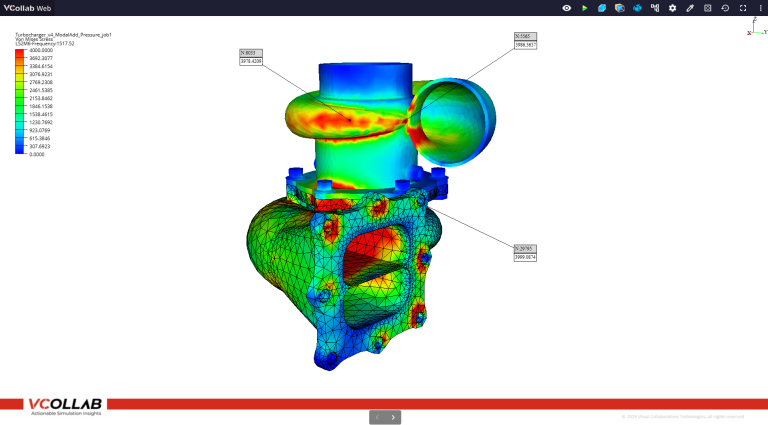Select the probe label showing 3999.8874
The height and width of the screenshot is (425, 768).
525,257
